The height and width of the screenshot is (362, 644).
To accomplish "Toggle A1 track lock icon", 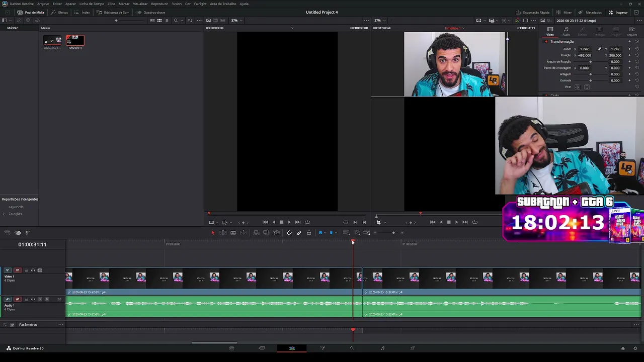I will (x=26, y=300).
